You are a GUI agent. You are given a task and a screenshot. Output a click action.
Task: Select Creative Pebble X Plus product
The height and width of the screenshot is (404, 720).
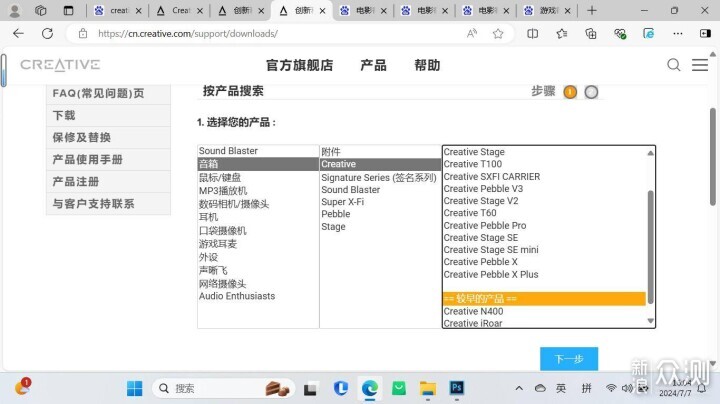click(x=545, y=275)
